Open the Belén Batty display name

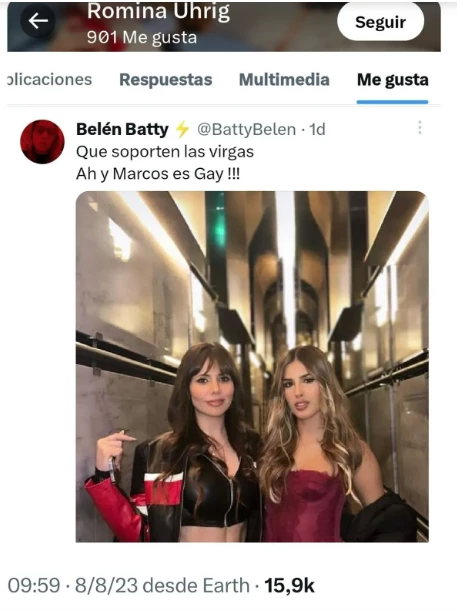pos(122,129)
